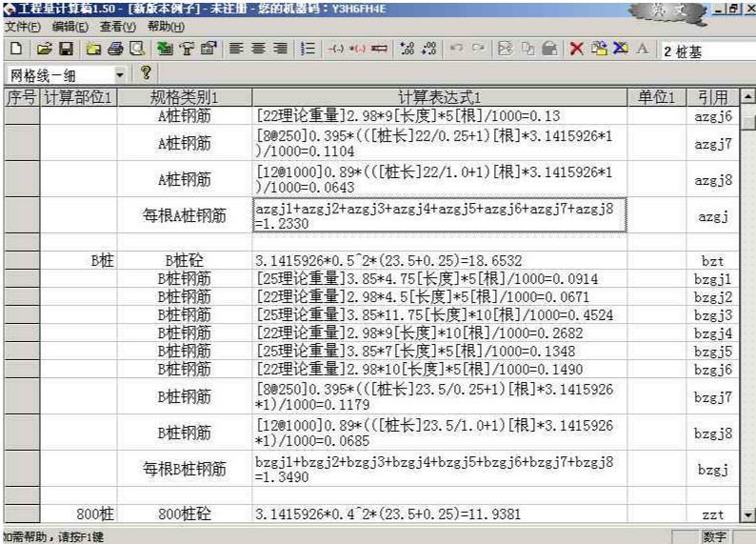The height and width of the screenshot is (544, 756).
Task: Click the azgj6 reference cell
Action: pyautogui.click(x=712, y=115)
